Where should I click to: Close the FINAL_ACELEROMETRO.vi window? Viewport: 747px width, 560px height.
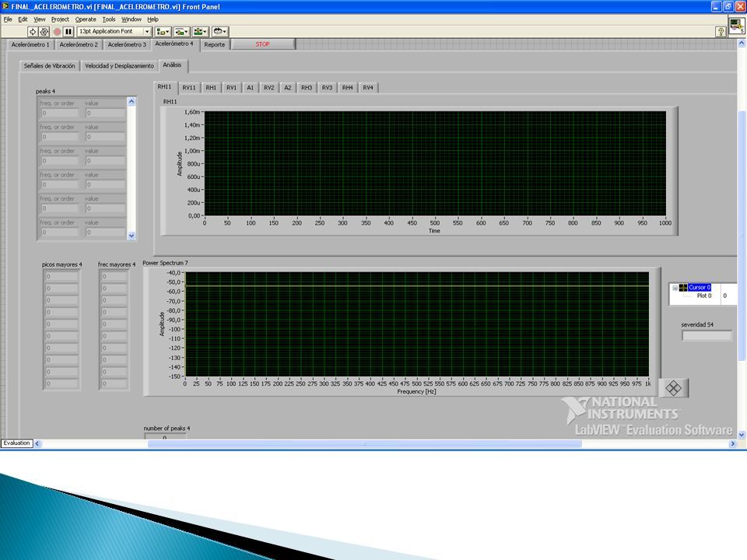(x=740, y=7)
